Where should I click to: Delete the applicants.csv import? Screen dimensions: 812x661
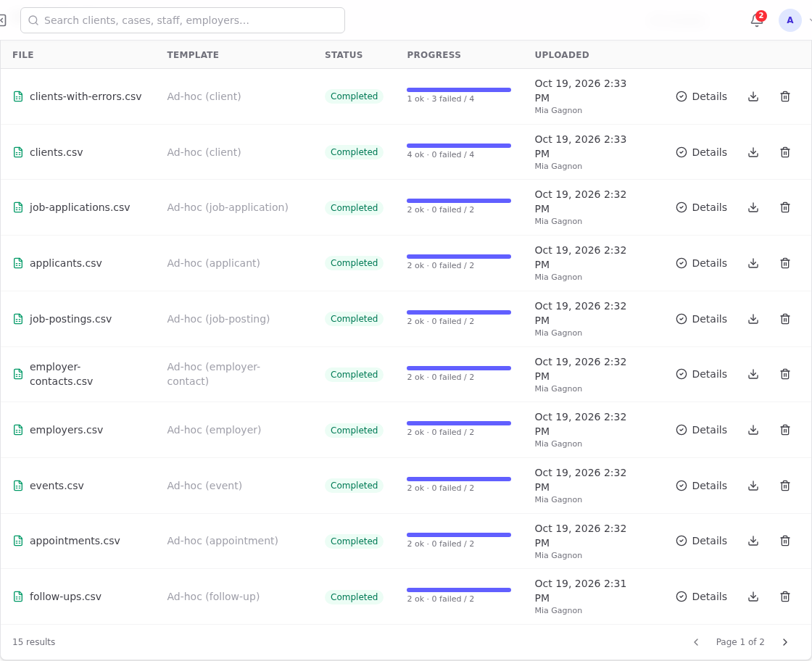[785, 264]
